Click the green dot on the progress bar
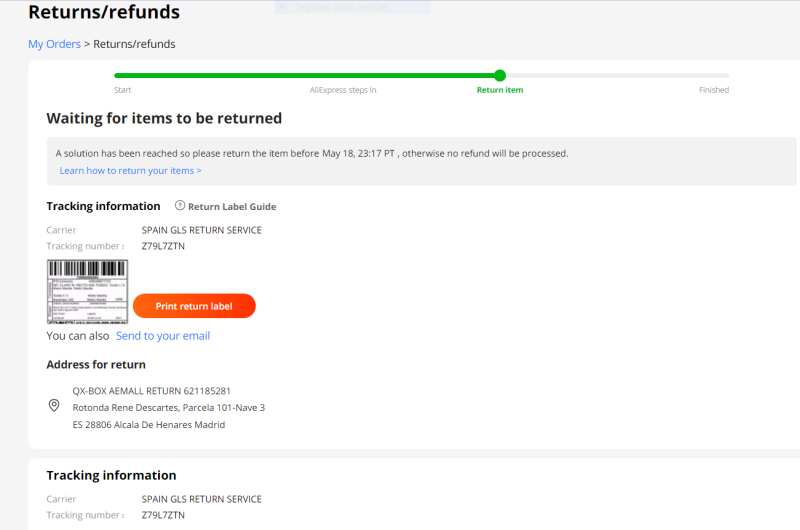Viewport: 800px width, 530px height. (x=500, y=75)
